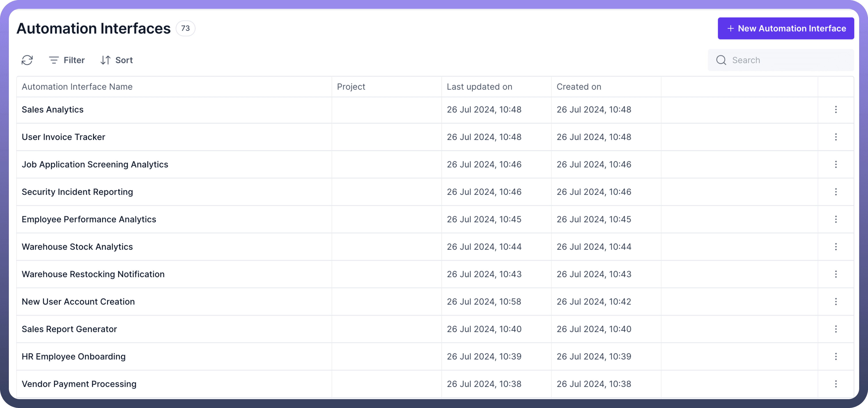Open the Job Application Screening Analytics row
The height and width of the screenshot is (408, 868).
click(x=95, y=165)
